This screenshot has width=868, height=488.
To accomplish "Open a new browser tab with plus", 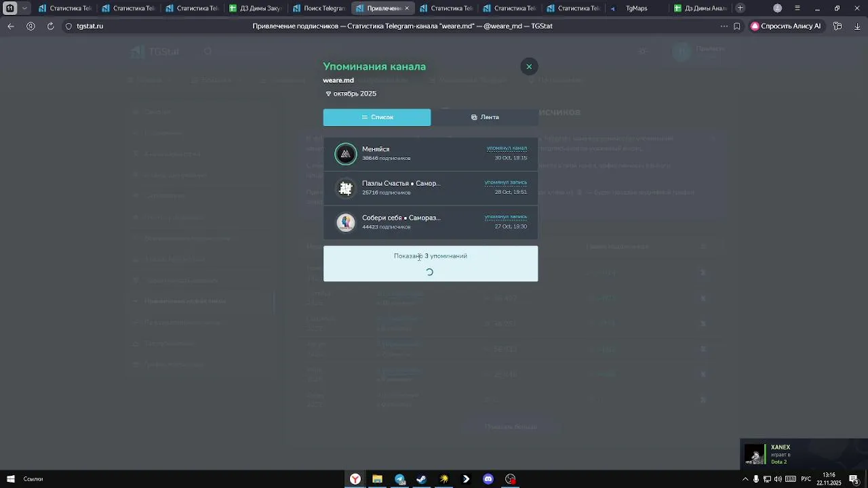I will (x=741, y=8).
